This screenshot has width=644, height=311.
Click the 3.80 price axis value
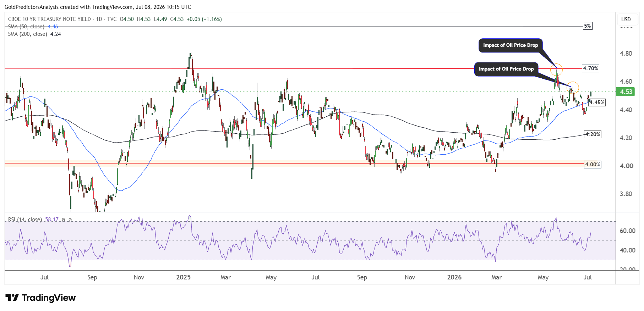pos(626,194)
